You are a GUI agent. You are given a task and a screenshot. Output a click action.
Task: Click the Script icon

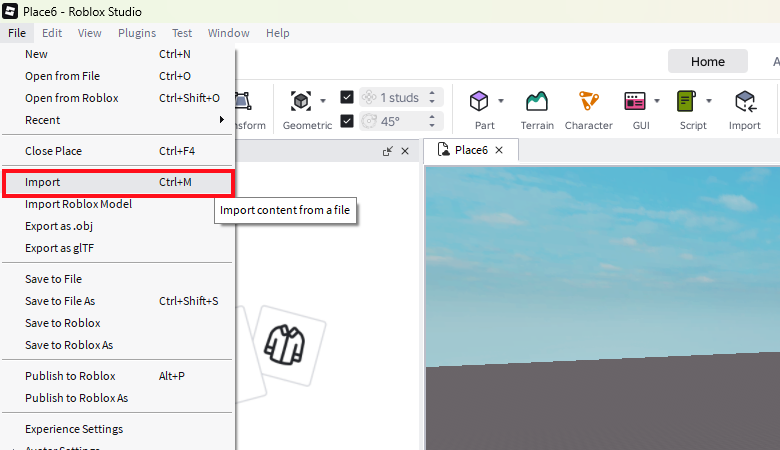[x=686, y=101]
